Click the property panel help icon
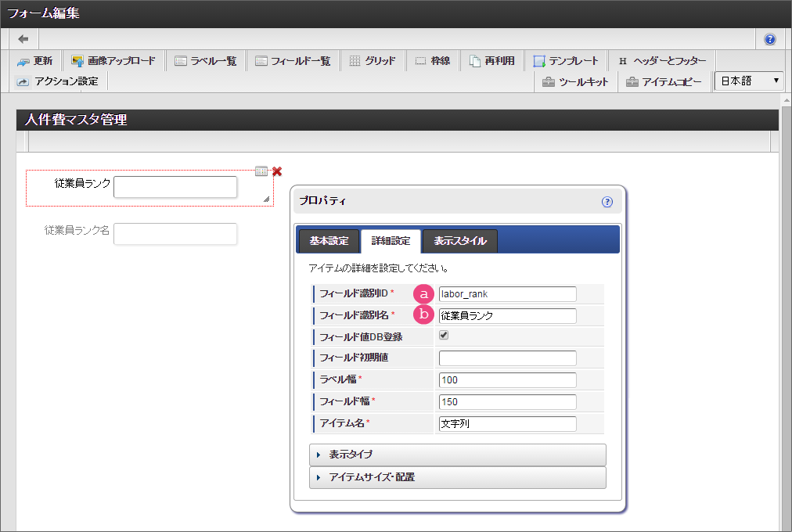Viewport: 792px width, 532px height. 607,202
